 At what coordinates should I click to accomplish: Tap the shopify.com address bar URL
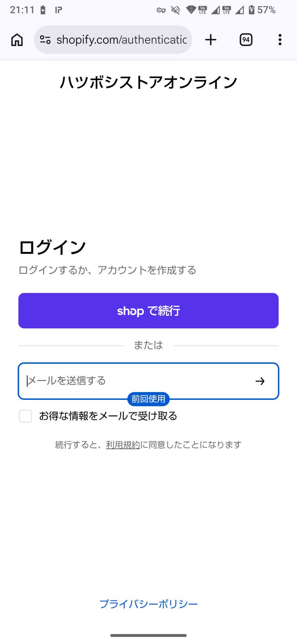click(x=121, y=40)
